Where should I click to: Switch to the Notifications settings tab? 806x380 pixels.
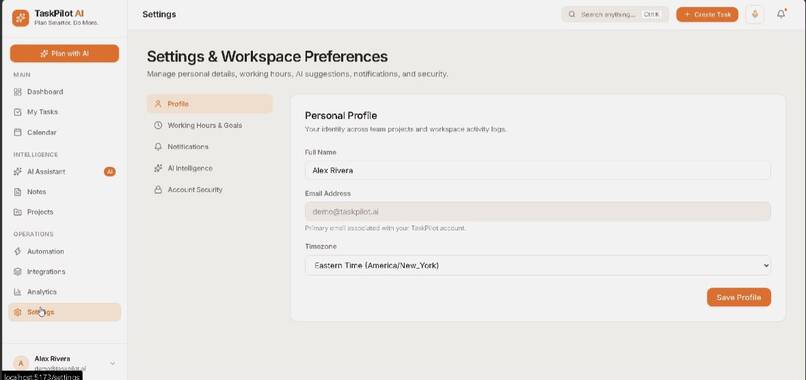click(210, 147)
